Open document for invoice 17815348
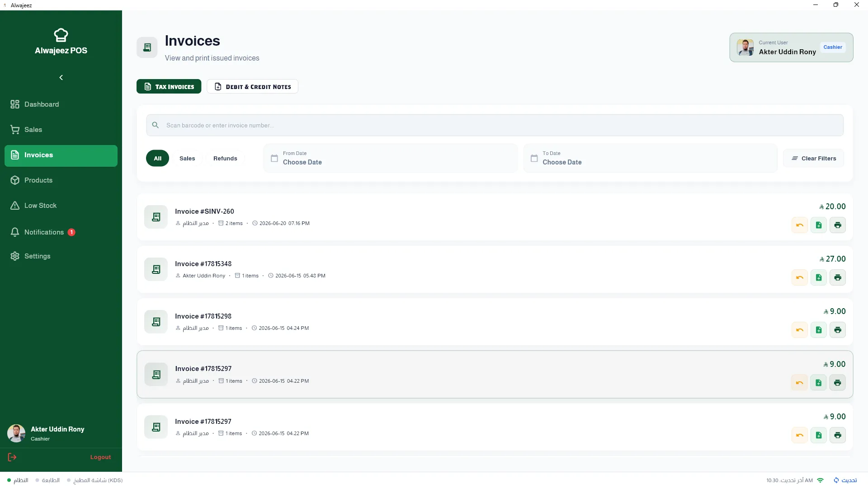Image resolution: width=868 pixels, height=488 pixels. [819, 277]
